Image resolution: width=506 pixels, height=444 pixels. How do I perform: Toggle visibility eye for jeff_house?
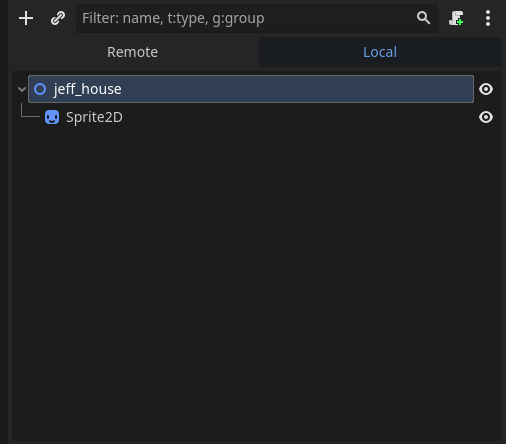click(x=486, y=89)
